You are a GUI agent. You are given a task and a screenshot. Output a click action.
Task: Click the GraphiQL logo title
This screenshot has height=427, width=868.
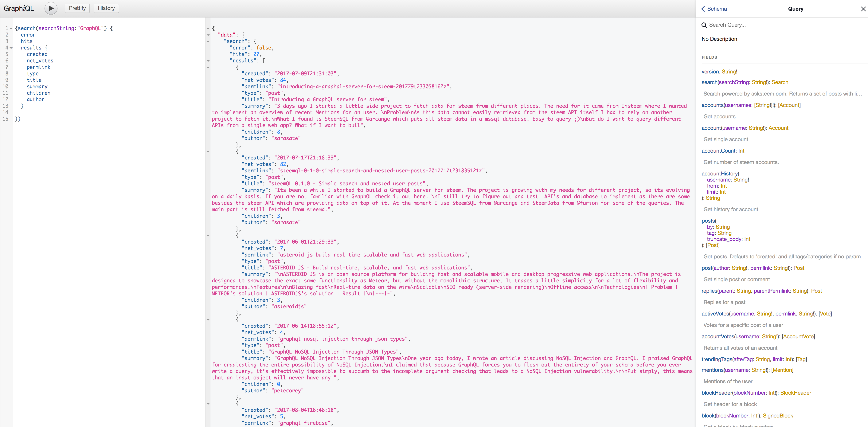point(19,8)
